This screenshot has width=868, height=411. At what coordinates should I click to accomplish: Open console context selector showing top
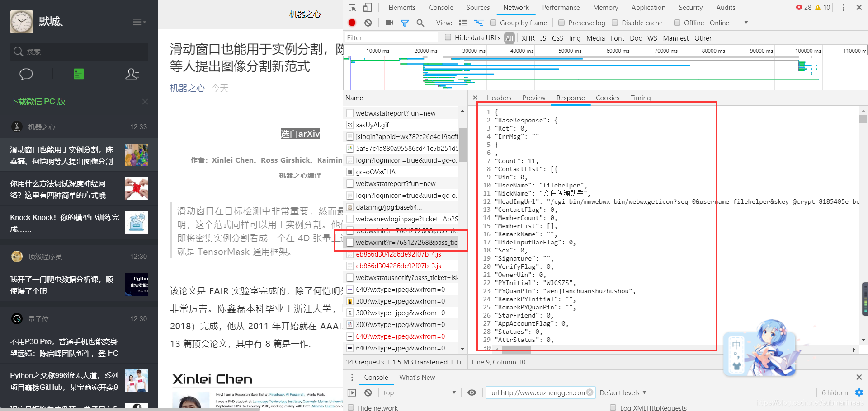click(x=420, y=393)
